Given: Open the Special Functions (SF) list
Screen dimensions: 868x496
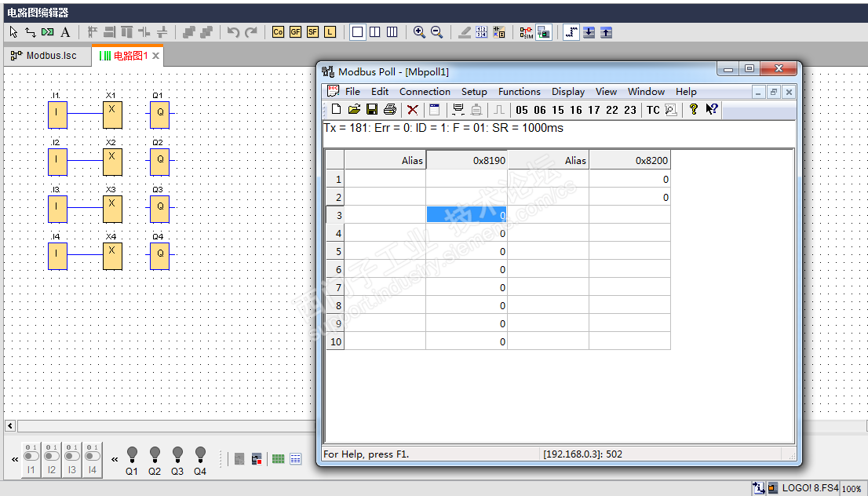Looking at the screenshot, I should click(x=313, y=32).
